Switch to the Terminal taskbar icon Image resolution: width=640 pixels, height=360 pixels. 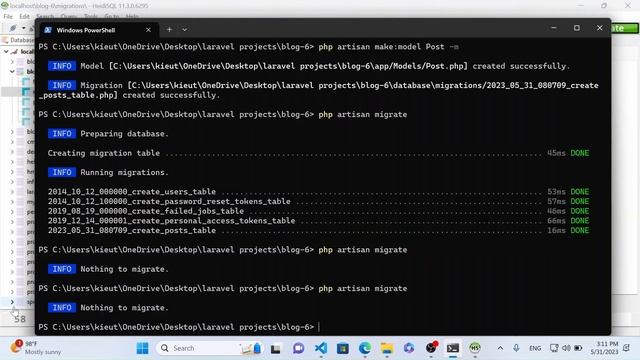(453, 348)
